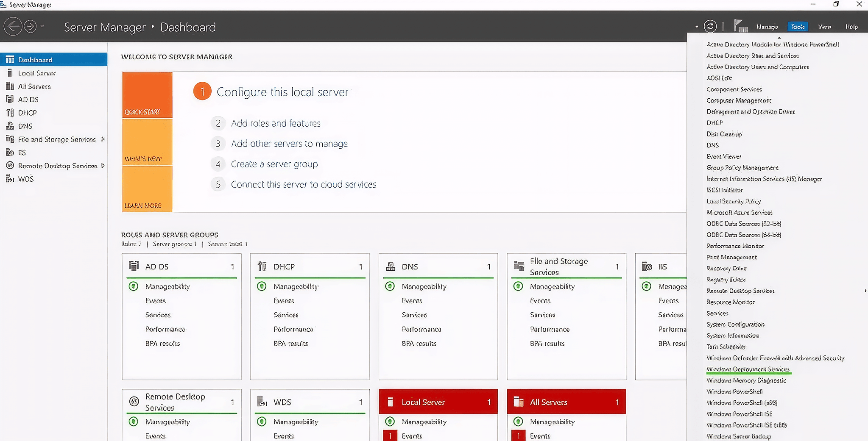The image size is (868, 441).
Task: Open Performance in the DNS tile
Action: click(x=421, y=329)
